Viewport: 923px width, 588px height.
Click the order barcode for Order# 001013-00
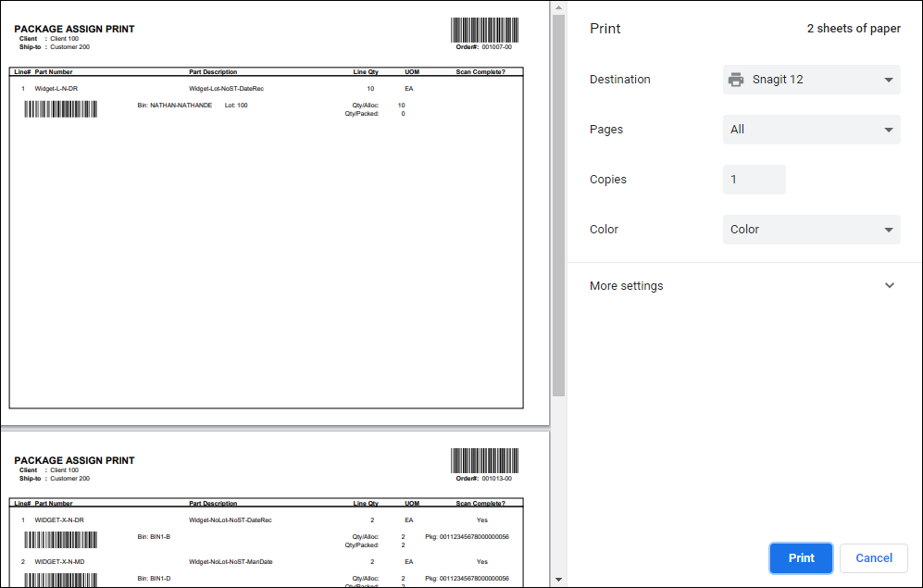pyautogui.click(x=484, y=460)
